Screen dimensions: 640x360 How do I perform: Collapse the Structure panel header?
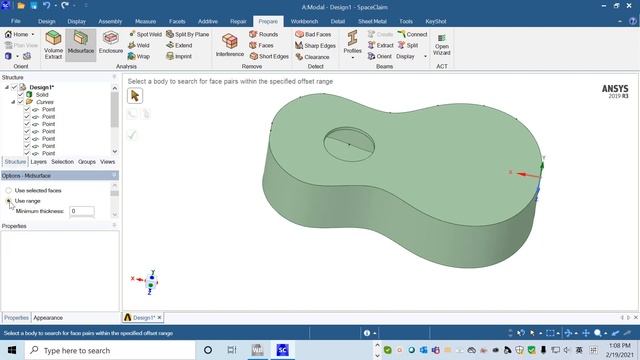[x=114, y=77]
